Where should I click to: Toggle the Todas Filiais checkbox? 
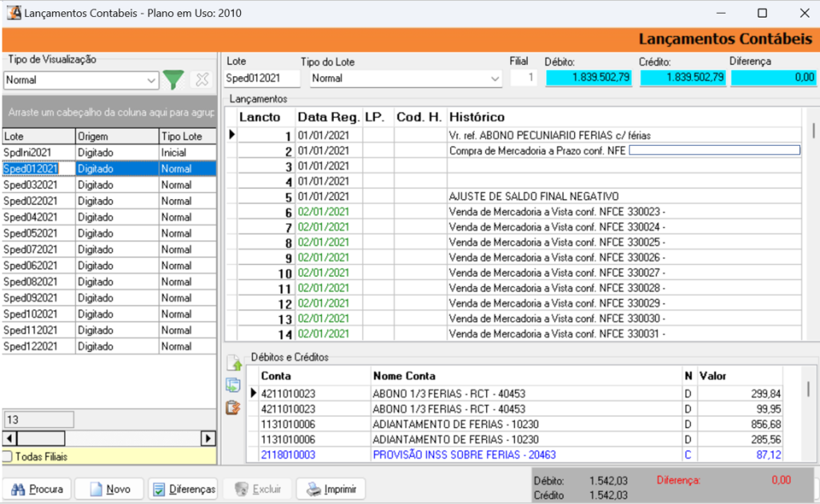(8, 457)
